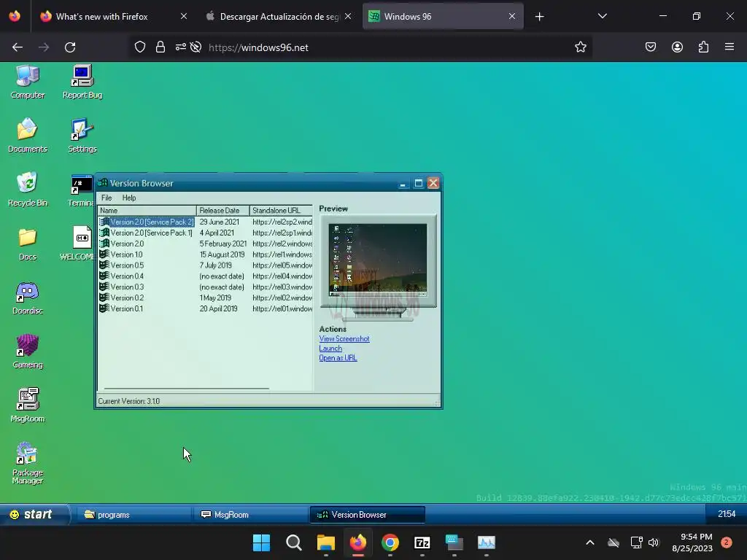
Task: Click Version Browser in Windows 96 taskbar
Action: click(x=368, y=515)
